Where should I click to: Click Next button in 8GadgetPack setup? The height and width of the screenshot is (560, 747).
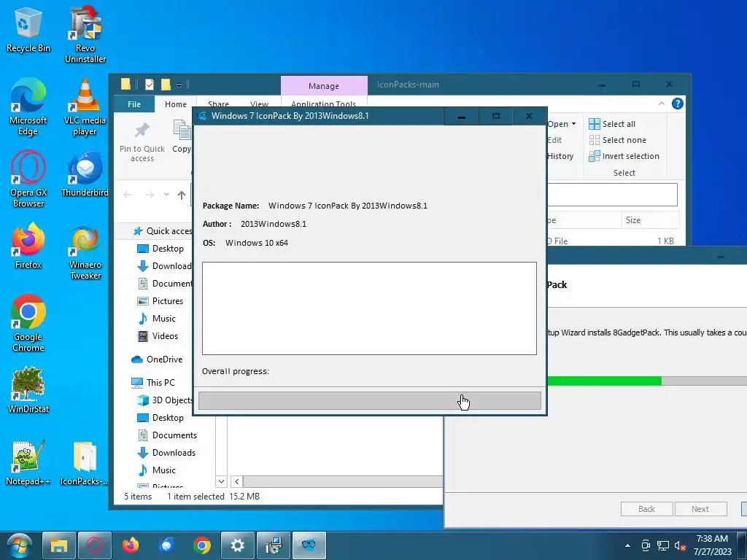700,509
